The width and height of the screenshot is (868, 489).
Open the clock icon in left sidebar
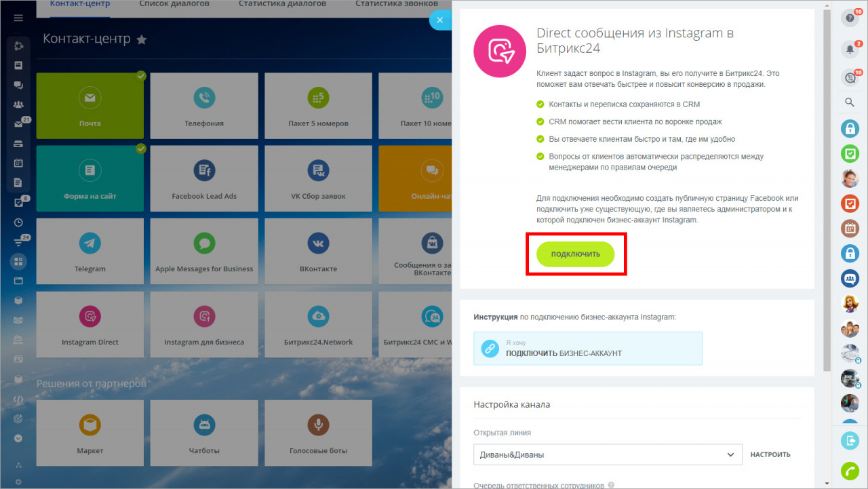click(18, 222)
